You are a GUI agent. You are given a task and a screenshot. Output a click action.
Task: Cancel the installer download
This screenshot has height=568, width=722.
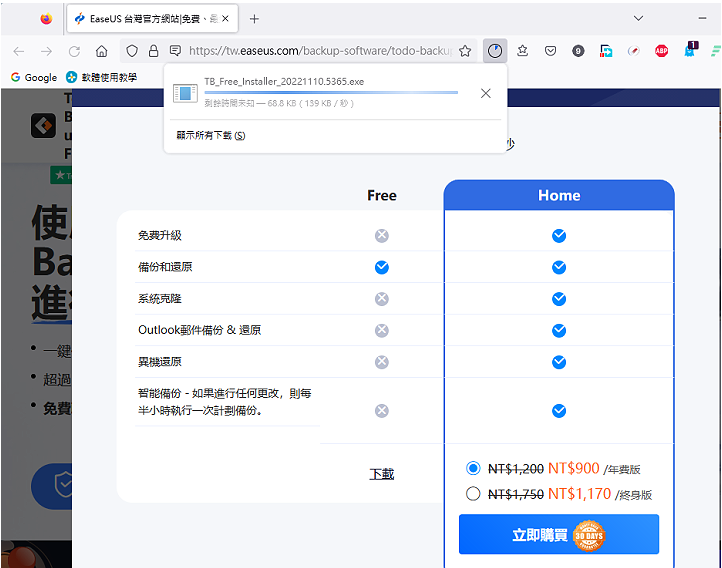[485, 93]
